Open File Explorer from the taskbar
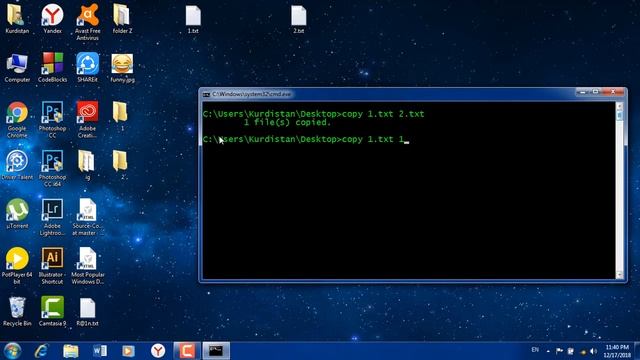This screenshot has width=640, height=360. (x=71, y=351)
